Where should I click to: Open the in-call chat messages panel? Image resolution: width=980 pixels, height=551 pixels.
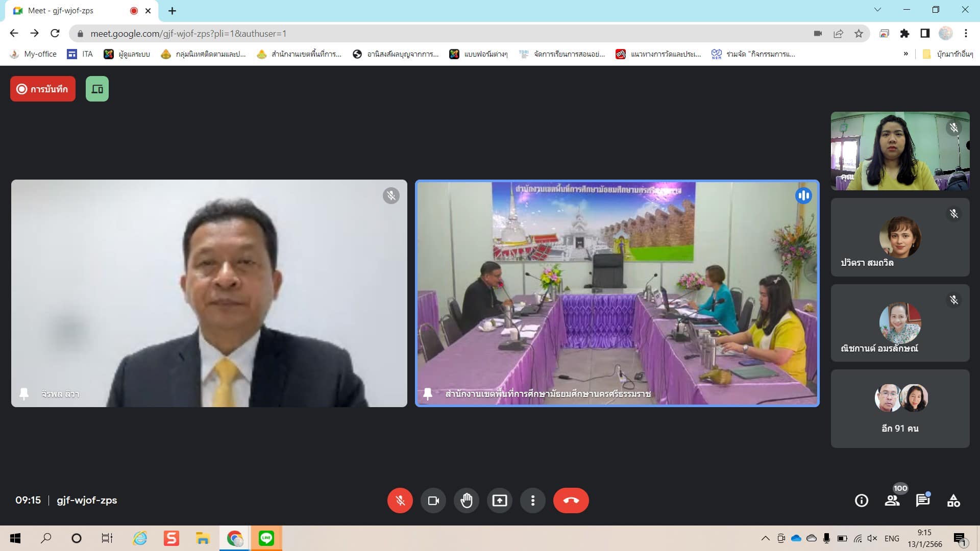coord(923,500)
